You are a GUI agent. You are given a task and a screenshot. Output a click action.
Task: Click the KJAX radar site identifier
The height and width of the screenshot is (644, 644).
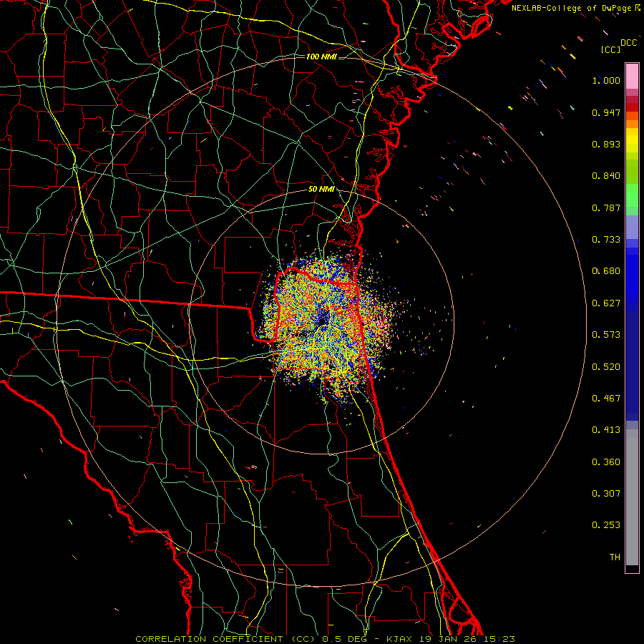click(x=399, y=639)
